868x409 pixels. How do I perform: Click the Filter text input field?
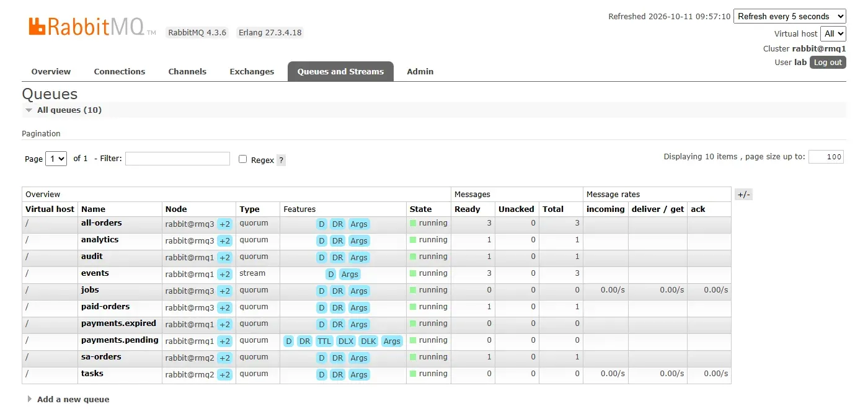point(177,159)
